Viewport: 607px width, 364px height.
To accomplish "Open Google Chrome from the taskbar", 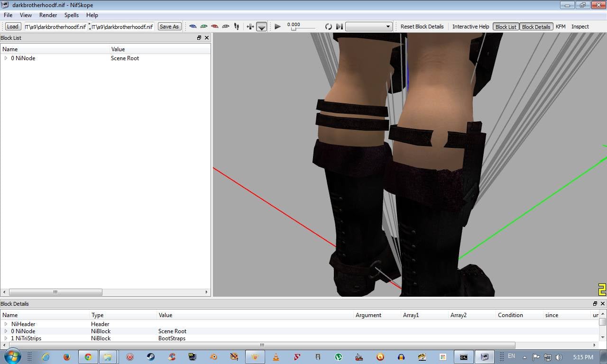I will 88,357.
